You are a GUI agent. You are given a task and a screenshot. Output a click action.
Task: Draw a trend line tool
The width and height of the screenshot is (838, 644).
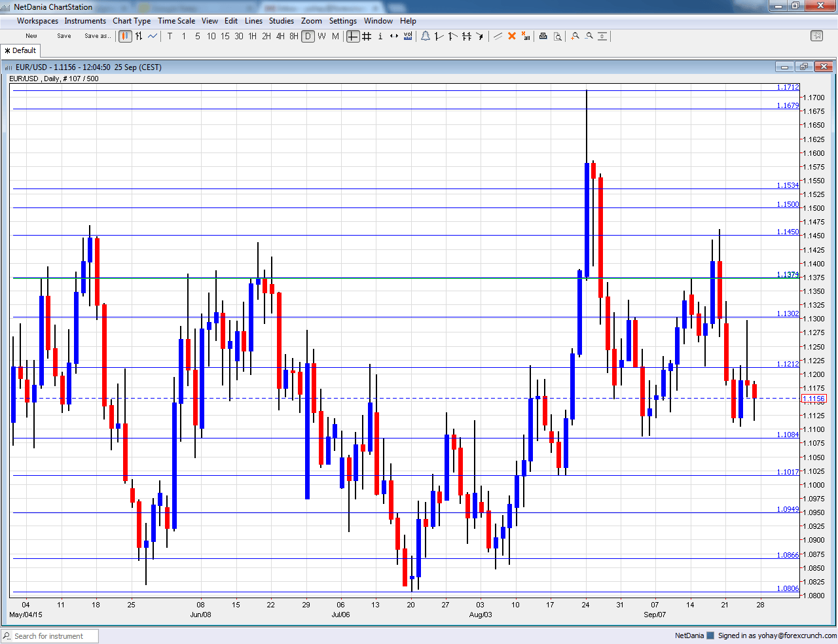click(x=498, y=36)
